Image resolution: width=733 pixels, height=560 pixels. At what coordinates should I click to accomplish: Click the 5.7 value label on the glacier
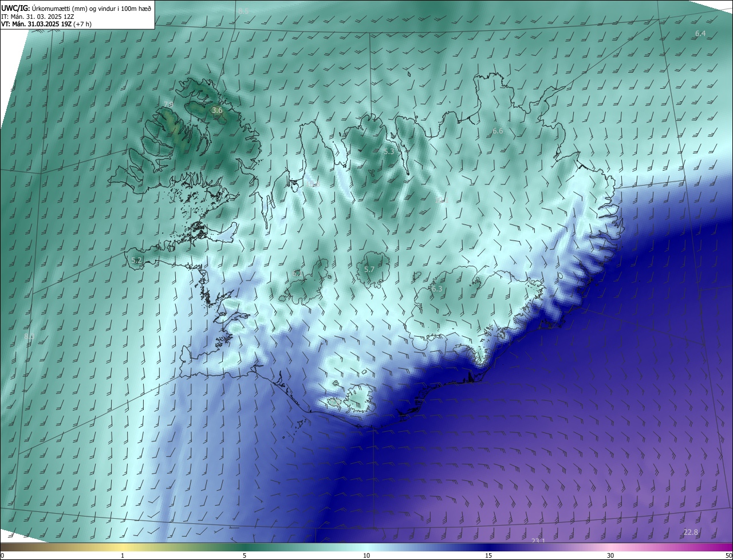[369, 269]
